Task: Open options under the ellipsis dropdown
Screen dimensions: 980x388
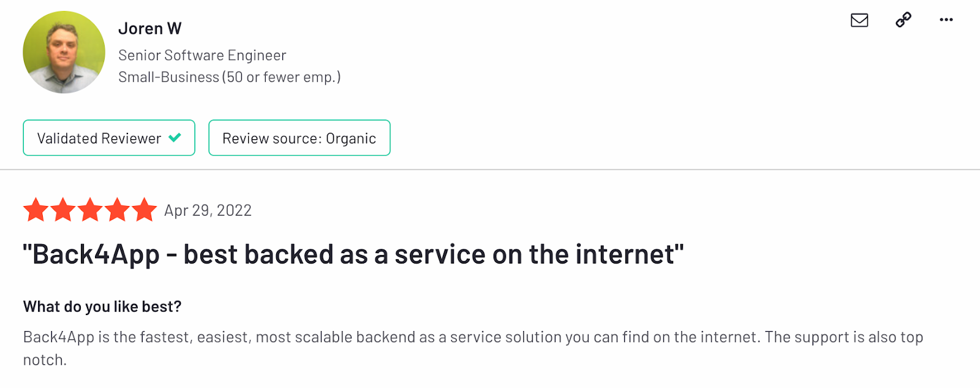Action: (946, 20)
